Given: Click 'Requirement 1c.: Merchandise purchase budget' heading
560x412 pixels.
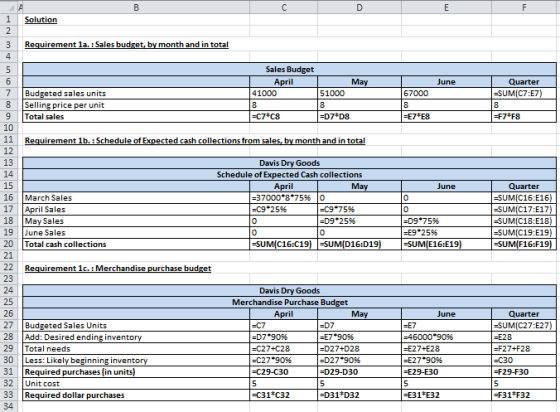Looking at the screenshot, I should [x=118, y=268].
